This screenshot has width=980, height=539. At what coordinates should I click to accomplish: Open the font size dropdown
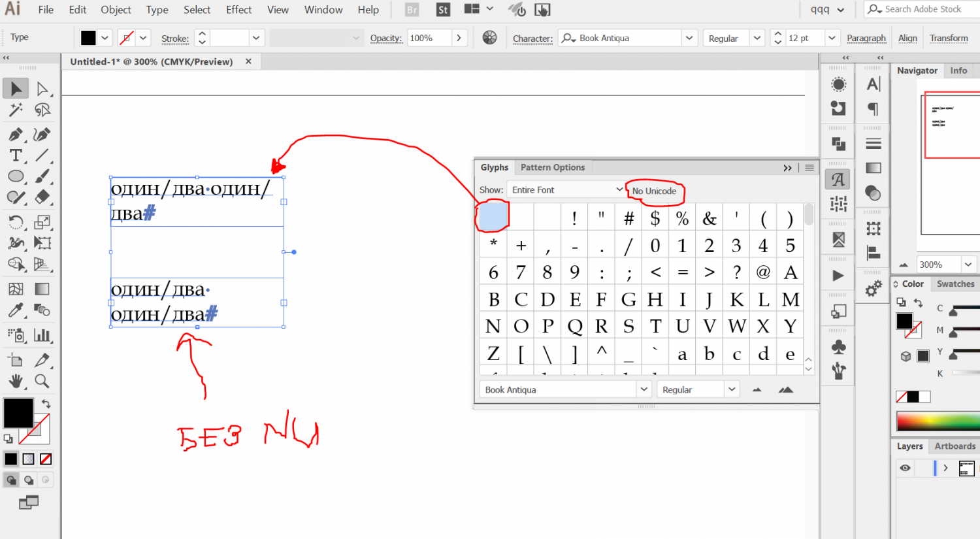pos(832,38)
